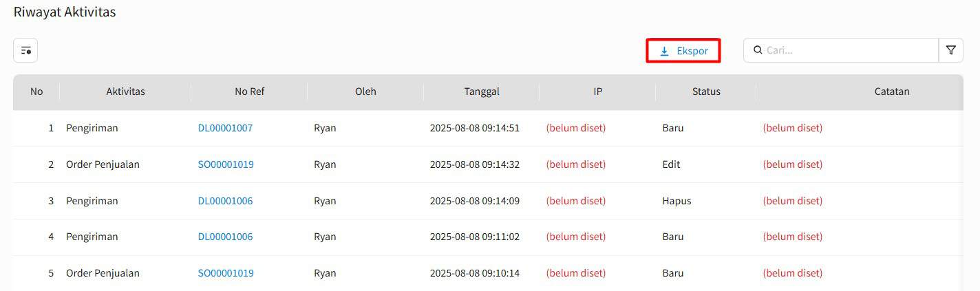Click the Catatan column header
The image size is (980, 291).
click(x=892, y=91)
